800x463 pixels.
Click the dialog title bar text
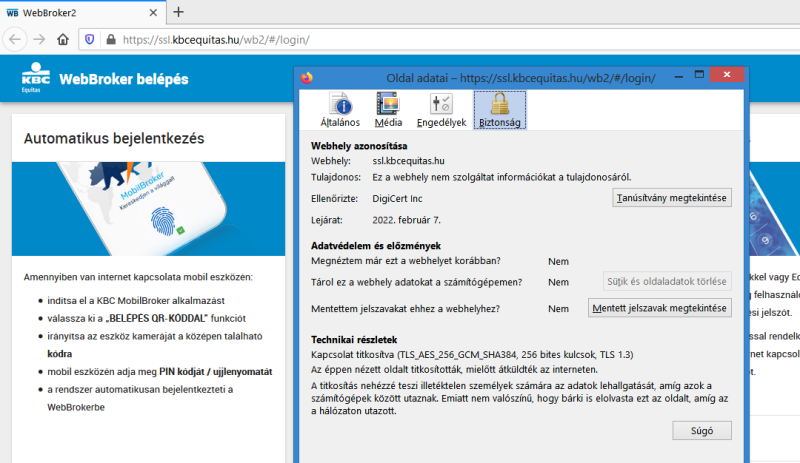point(521,78)
